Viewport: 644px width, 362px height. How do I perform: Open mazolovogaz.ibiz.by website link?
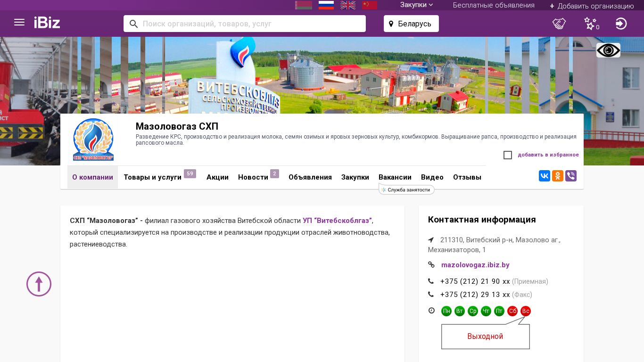[475, 265]
